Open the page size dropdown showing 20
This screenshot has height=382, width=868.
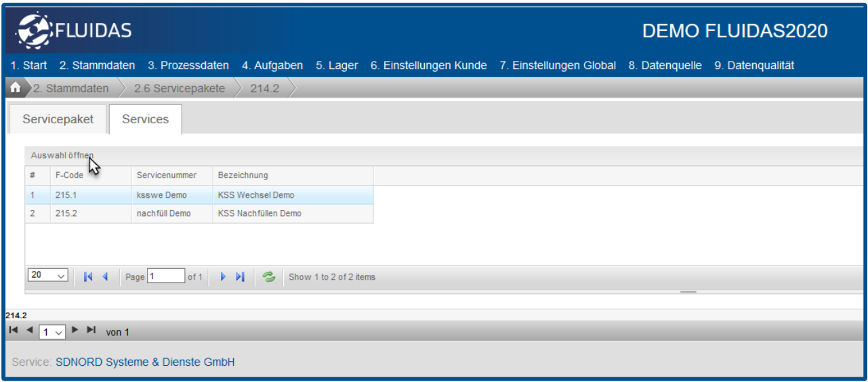47,276
